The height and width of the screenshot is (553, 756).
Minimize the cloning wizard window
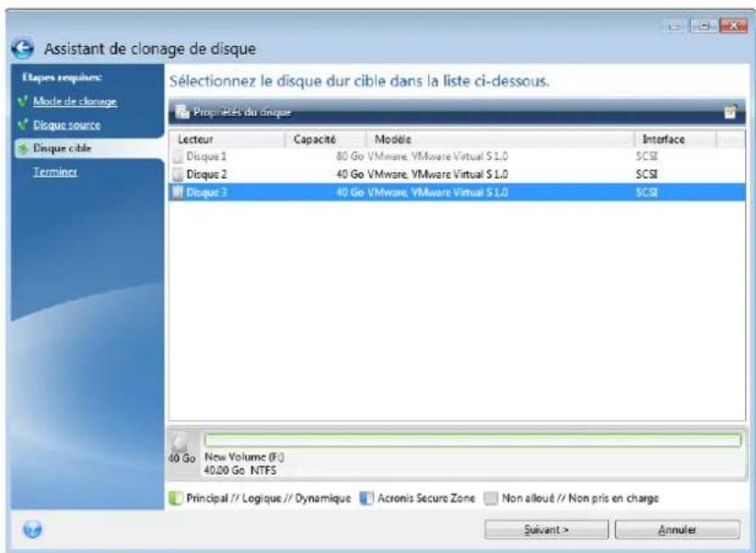[676, 26]
